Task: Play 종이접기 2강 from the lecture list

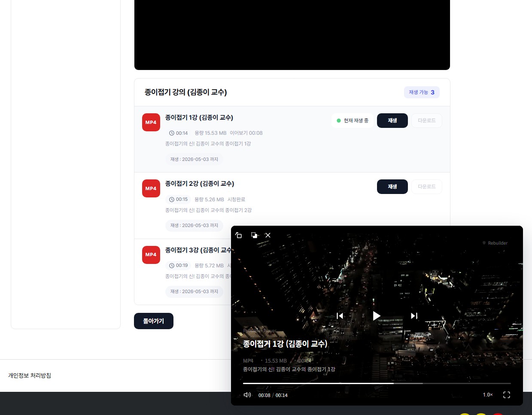Action: click(x=392, y=187)
